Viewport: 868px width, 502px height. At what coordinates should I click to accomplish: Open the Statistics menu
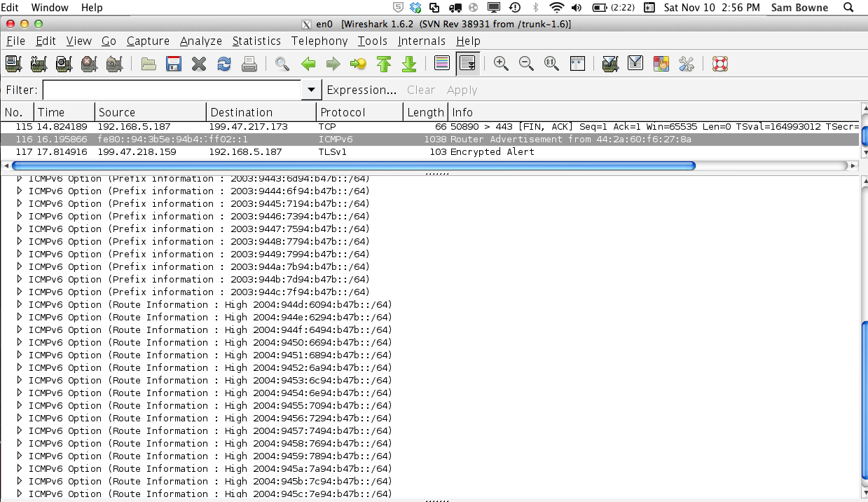tap(256, 41)
